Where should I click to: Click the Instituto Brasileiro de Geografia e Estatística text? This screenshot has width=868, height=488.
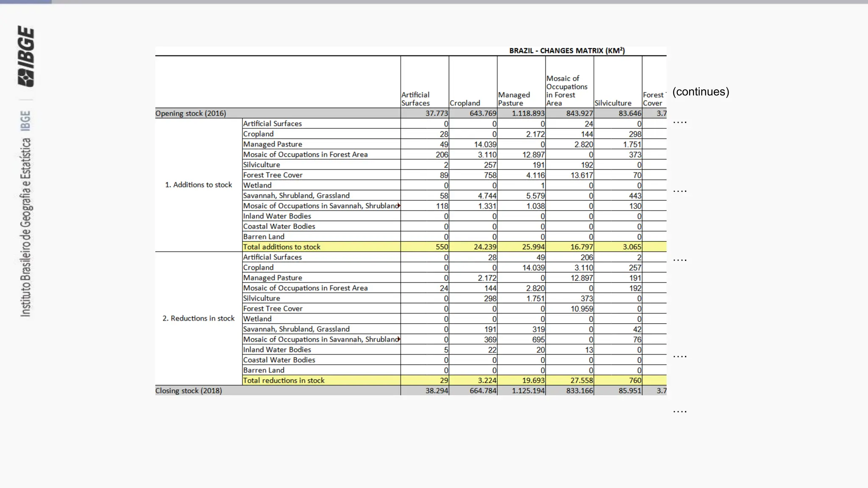pyautogui.click(x=25, y=227)
